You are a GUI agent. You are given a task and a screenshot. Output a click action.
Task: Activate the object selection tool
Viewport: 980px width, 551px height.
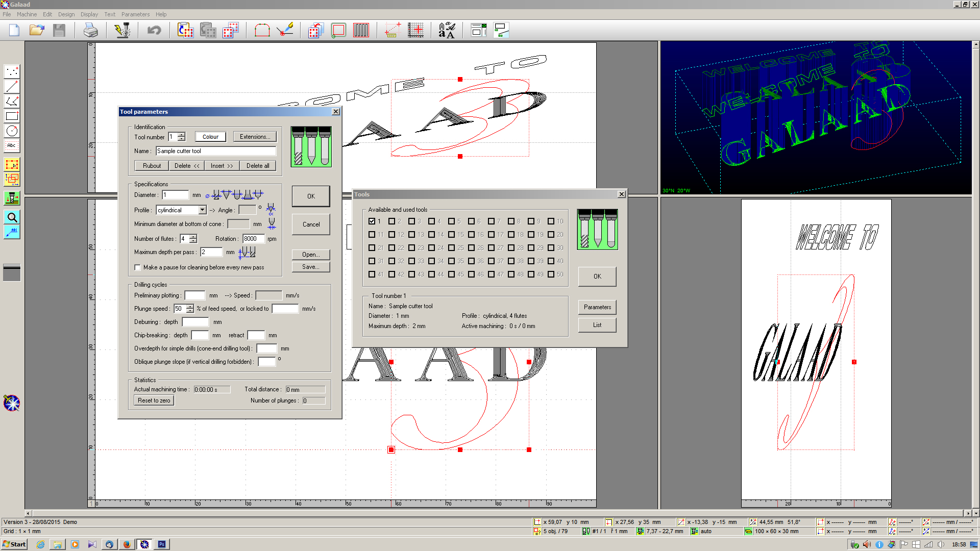[12, 164]
